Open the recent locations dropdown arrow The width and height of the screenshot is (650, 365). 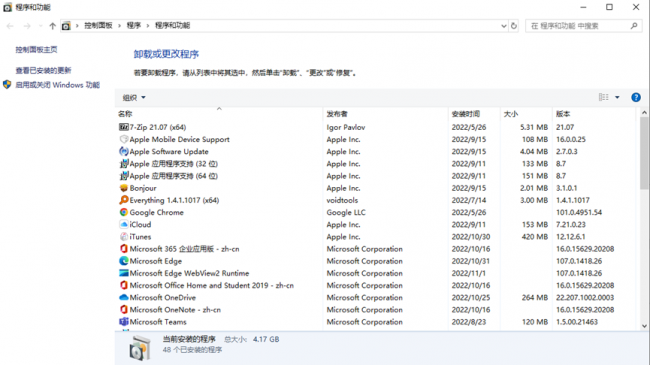40,26
